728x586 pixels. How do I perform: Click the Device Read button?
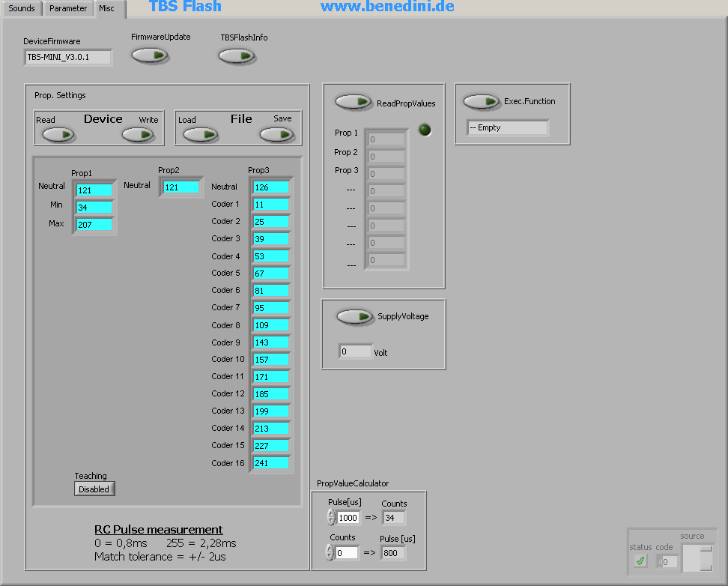point(58,134)
